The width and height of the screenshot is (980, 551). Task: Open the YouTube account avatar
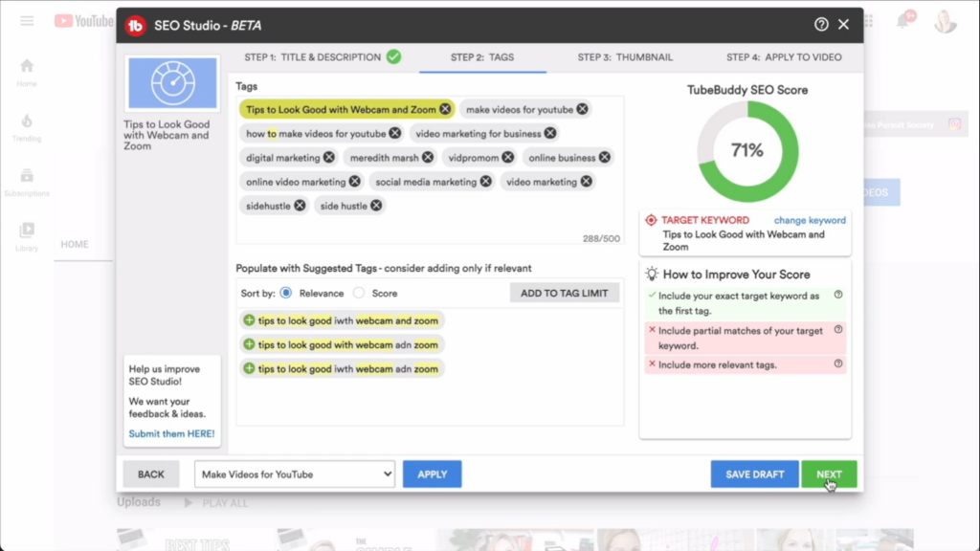tap(945, 21)
